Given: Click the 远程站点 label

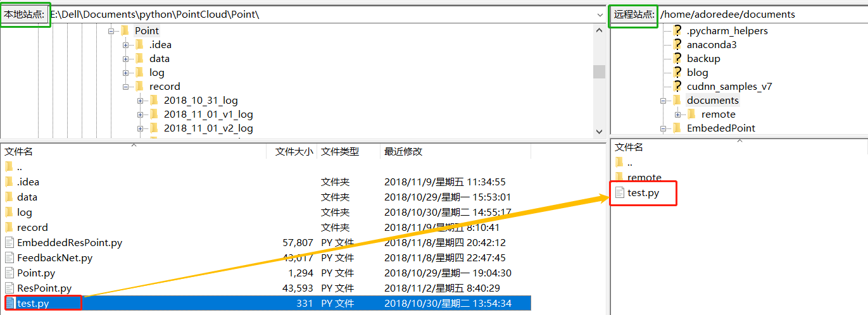Looking at the screenshot, I should pyautogui.click(x=634, y=14).
